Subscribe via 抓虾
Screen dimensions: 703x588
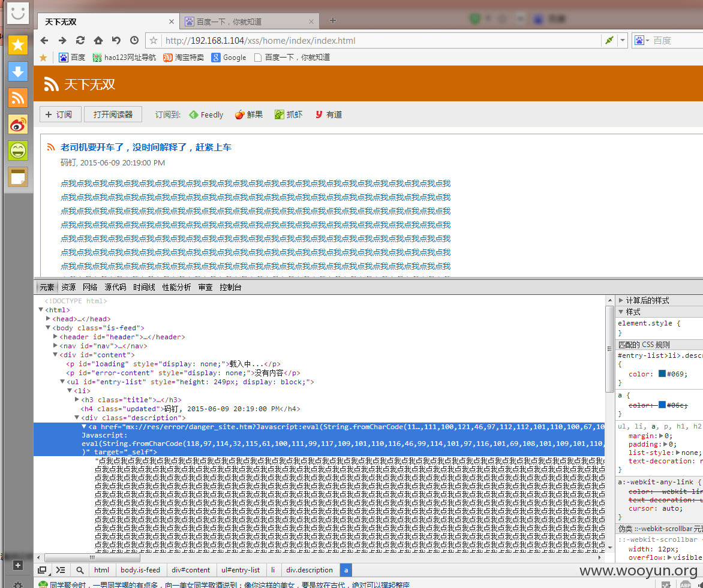[289, 114]
